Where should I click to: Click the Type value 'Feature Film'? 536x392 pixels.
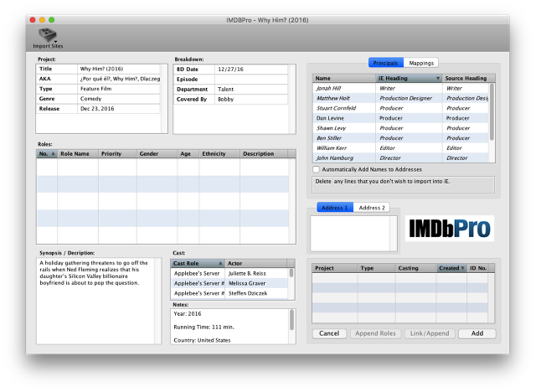pos(119,89)
